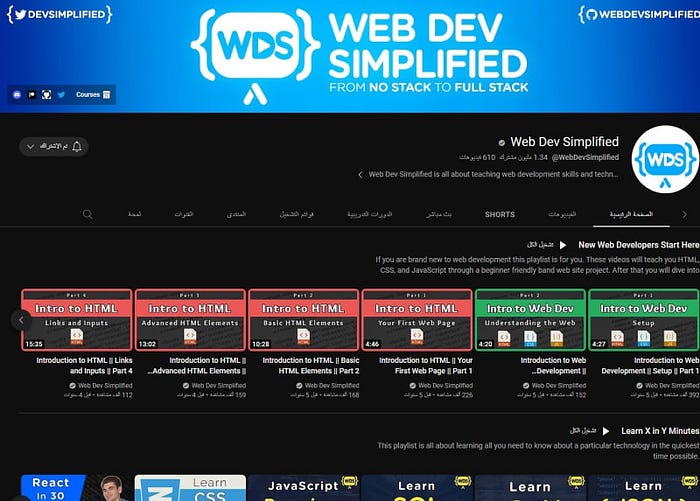Screen dimensions: 700x501
Task: Click the search magnifier in the channel tabs
Action: [x=88, y=214]
